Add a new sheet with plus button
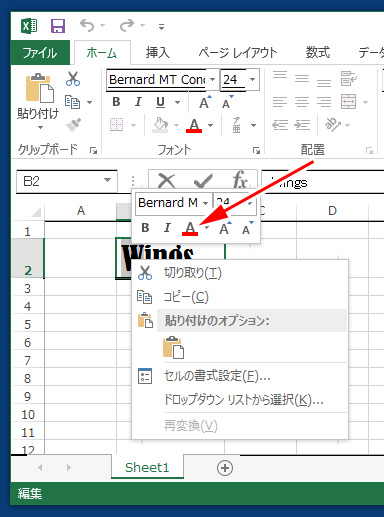The width and height of the screenshot is (384, 517). click(x=225, y=468)
